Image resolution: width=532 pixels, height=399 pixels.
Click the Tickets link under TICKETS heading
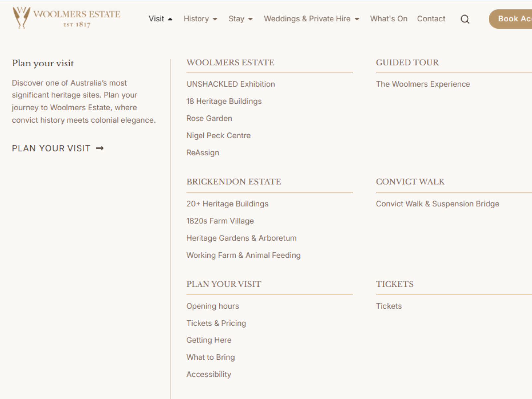pos(389,306)
